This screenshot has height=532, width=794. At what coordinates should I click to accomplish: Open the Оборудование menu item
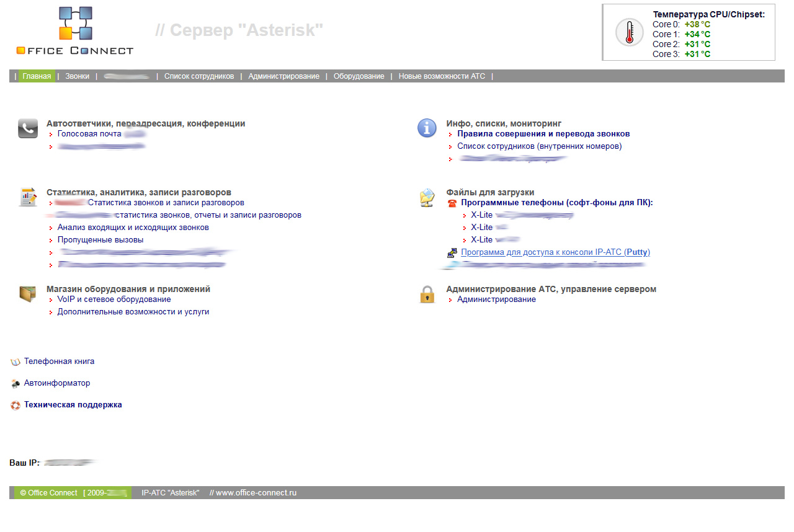point(359,76)
